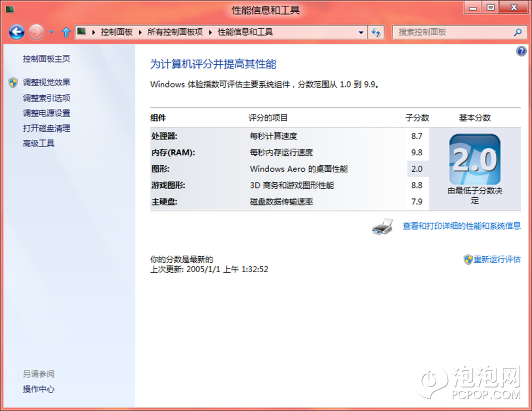This screenshot has width=532, height=411.
Task: Click Windows Aero 的桌面性能 description
Action: point(299,169)
